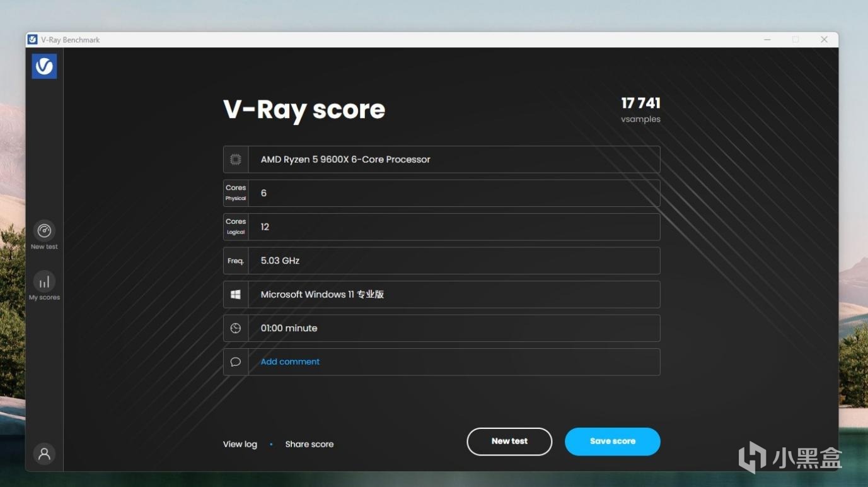Viewport: 868px width, 487px height.
Task: Click the 01:00 minute duration value
Action: pos(289,328)
